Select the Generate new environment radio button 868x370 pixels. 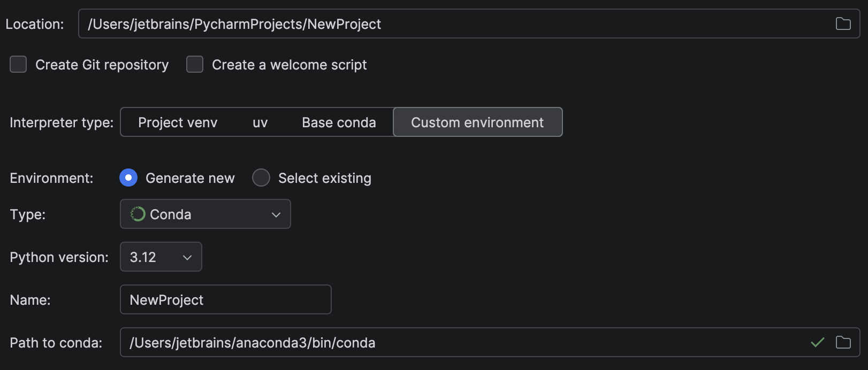point(128,178)
